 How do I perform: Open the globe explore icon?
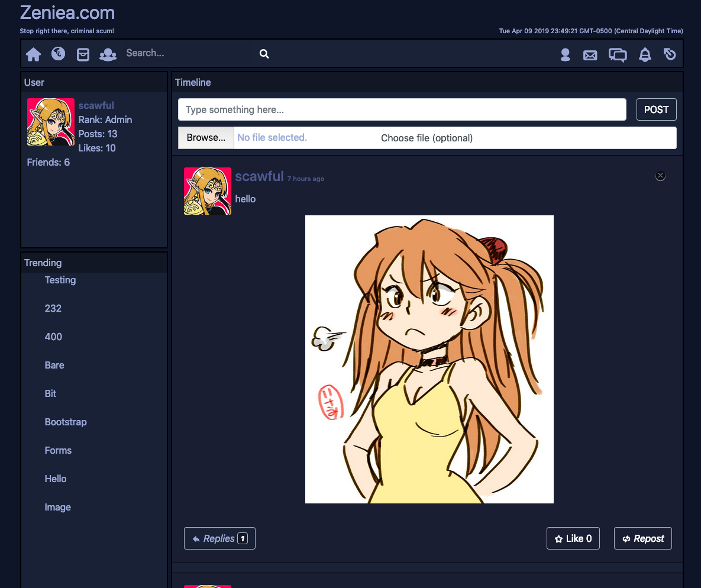(58, 54)
